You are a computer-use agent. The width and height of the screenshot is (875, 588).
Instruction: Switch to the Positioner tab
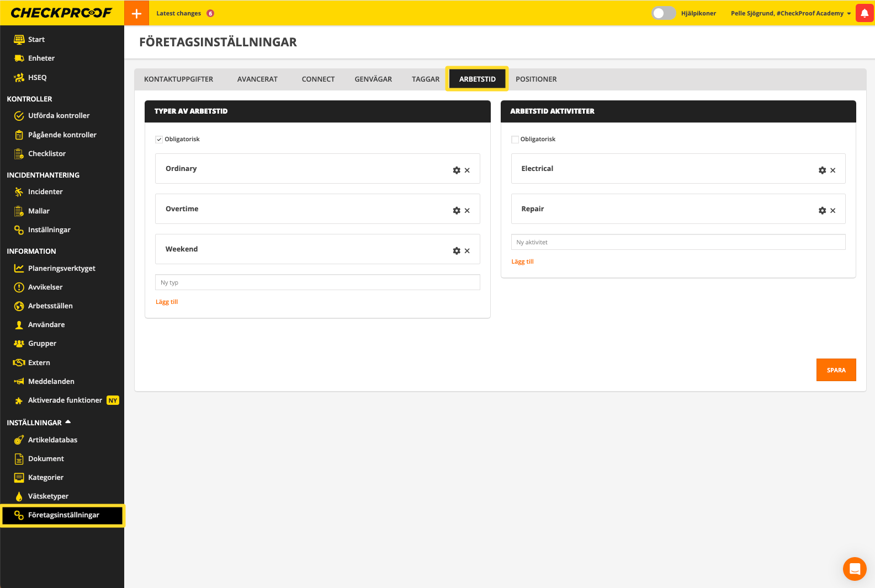535,79
